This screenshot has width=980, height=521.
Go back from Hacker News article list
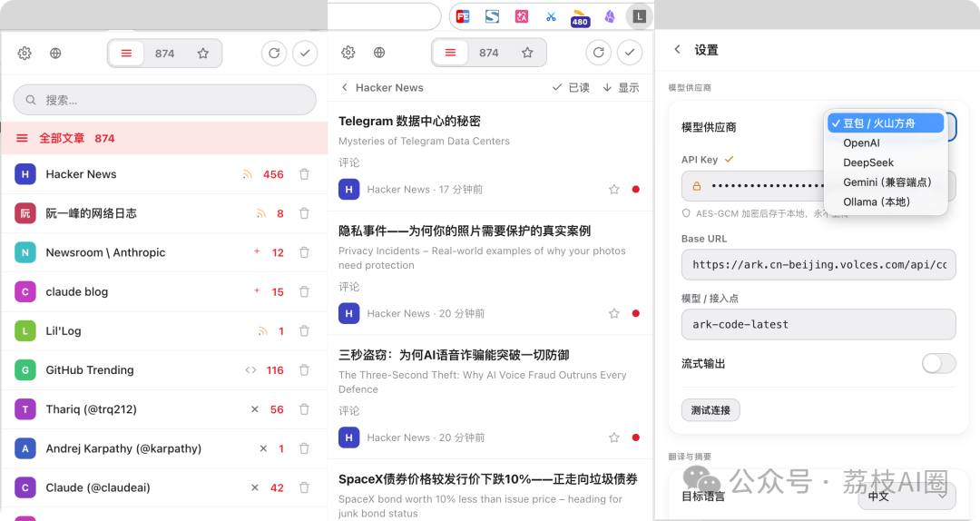tap(345, 87)
